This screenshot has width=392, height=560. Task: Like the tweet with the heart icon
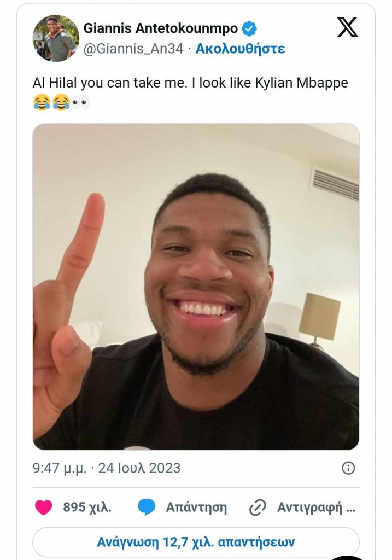click(x=44, y=507)
